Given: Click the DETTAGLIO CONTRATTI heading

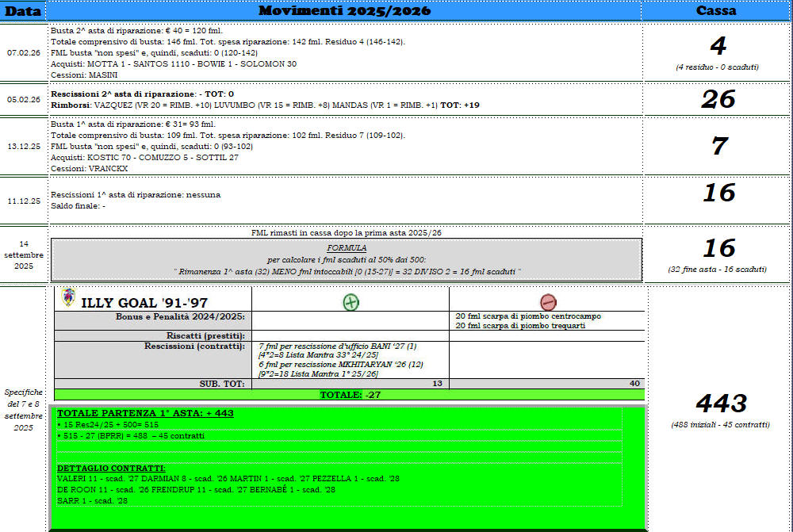Looking at the screenshot, I should point(111,468).
